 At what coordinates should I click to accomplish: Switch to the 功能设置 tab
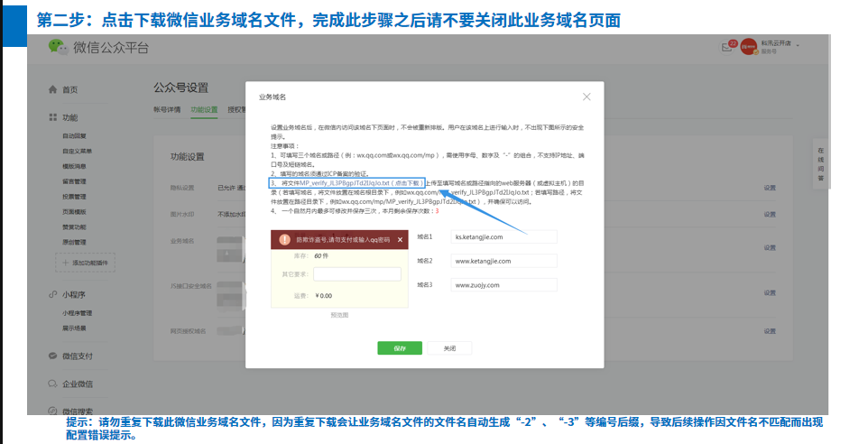[204, 109]
